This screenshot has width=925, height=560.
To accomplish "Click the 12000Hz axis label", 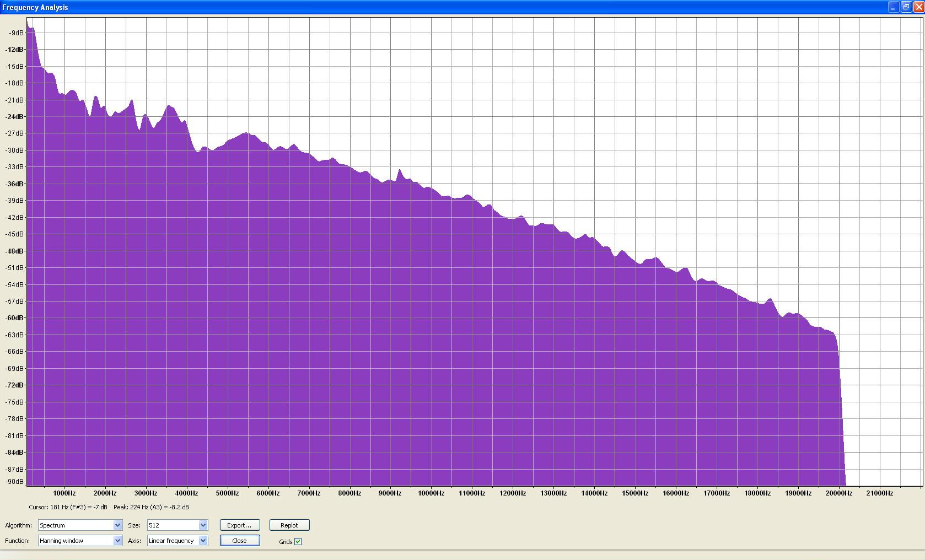I will point(513,493).
